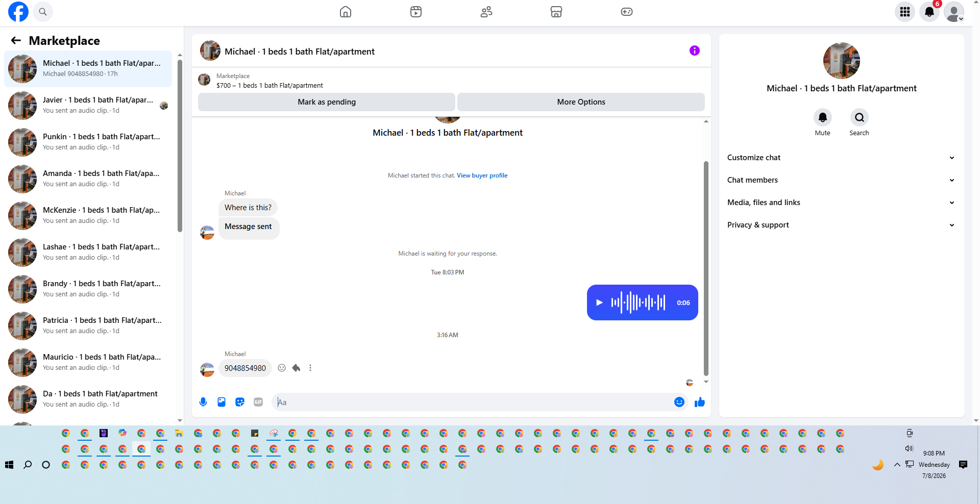Open Lashae conversation in the list

tap(88, 253)
